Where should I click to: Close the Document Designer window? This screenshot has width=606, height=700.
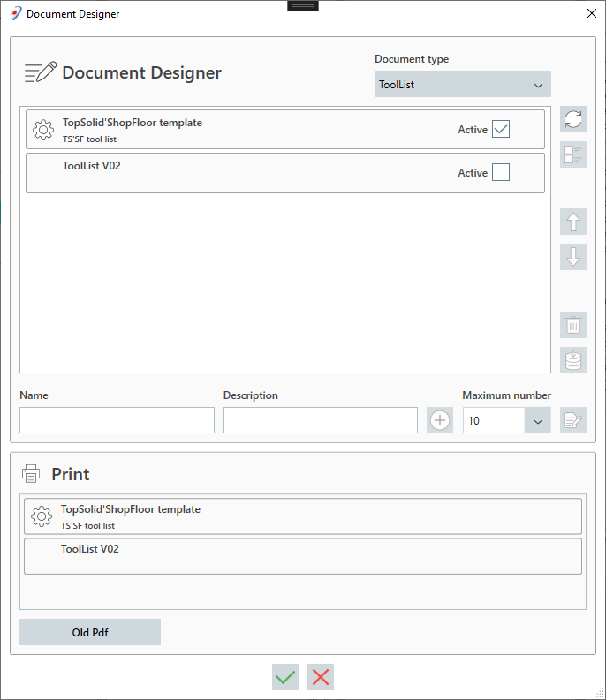coord(592,13)
